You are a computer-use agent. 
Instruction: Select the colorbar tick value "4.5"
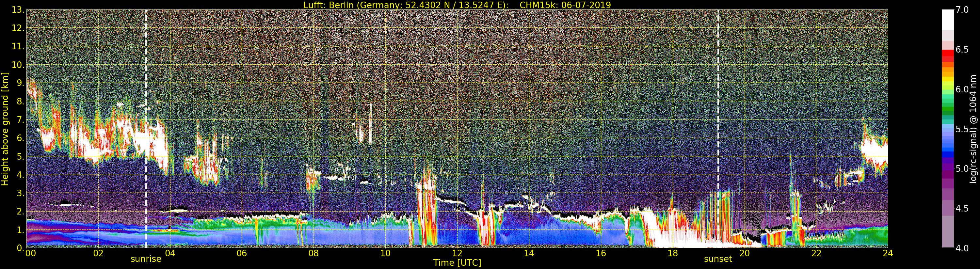pyautogui.click(x=962, y=209)
